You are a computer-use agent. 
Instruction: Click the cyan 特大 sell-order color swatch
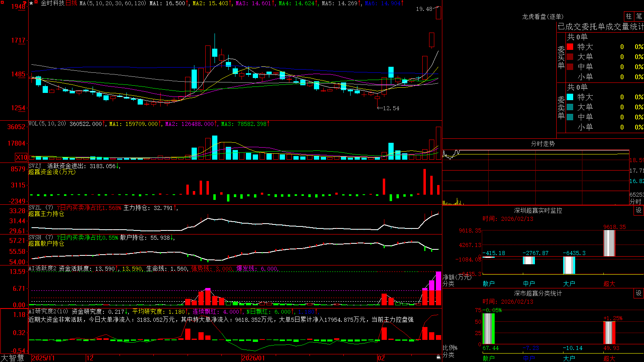(x=570, y=97)
